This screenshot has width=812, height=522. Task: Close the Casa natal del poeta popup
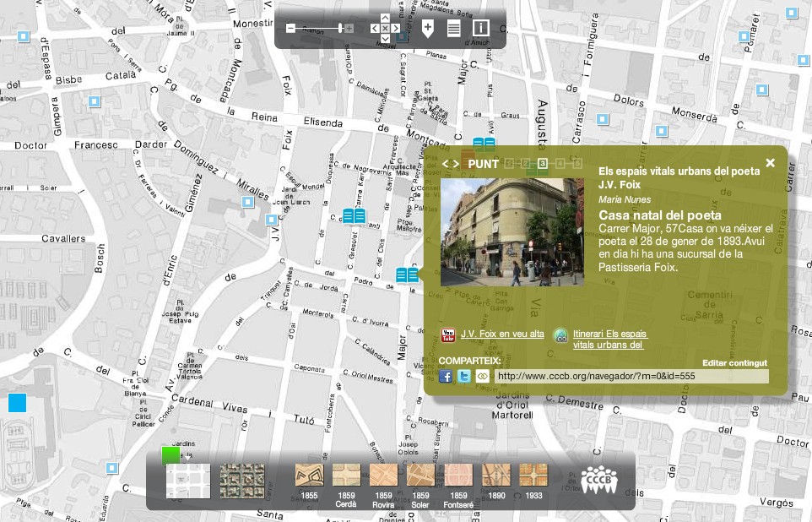coord(770,163)
